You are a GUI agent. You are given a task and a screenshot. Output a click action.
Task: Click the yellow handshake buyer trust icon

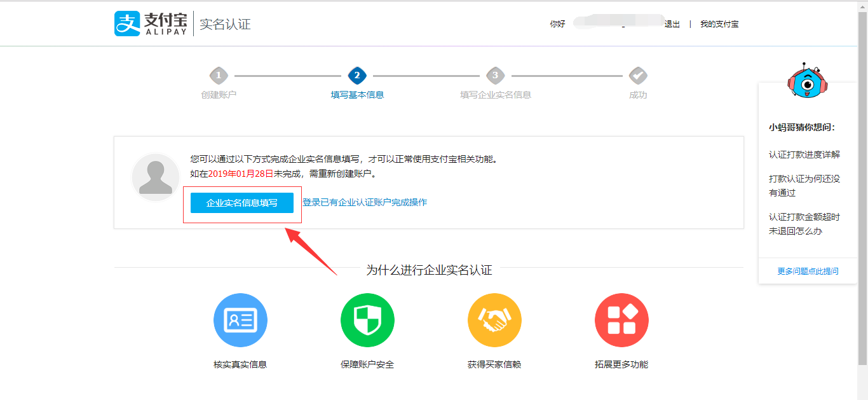click(494, 320)
